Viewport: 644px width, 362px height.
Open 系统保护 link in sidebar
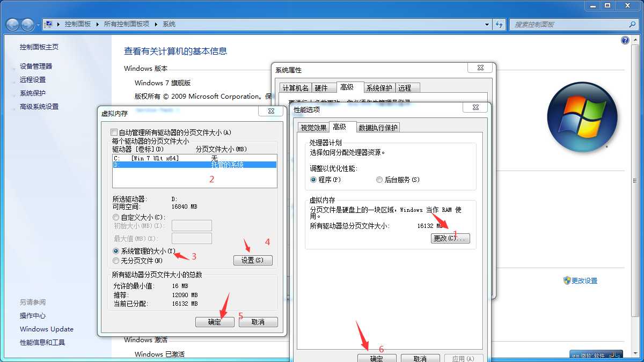pyautogui.click(x=33, y=93)
